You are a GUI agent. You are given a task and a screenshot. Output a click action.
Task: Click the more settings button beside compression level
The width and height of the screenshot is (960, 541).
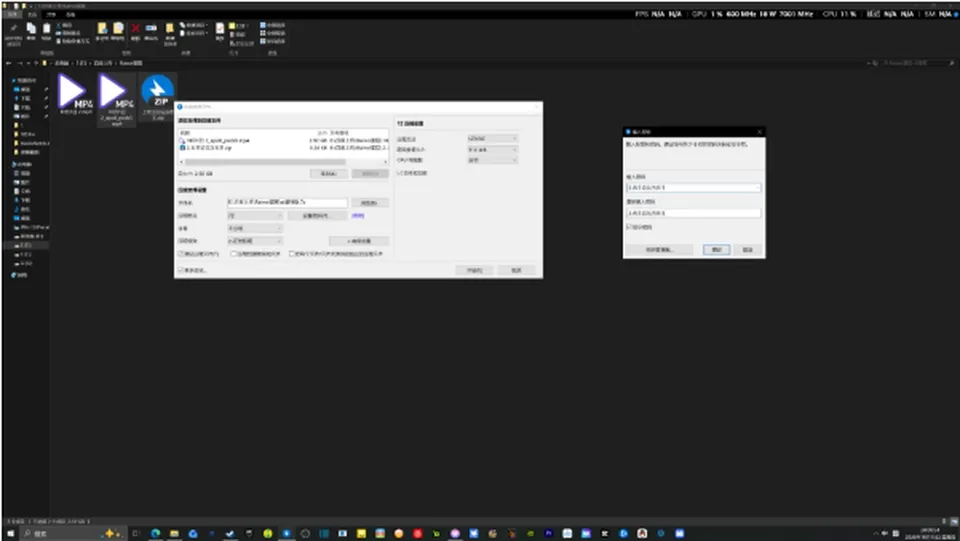coord(359,241)
